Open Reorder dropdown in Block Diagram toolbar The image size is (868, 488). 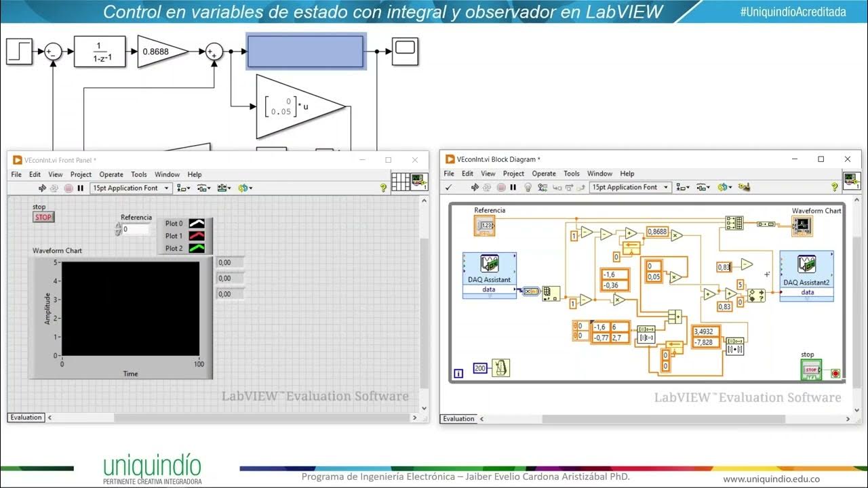[724, 187]
